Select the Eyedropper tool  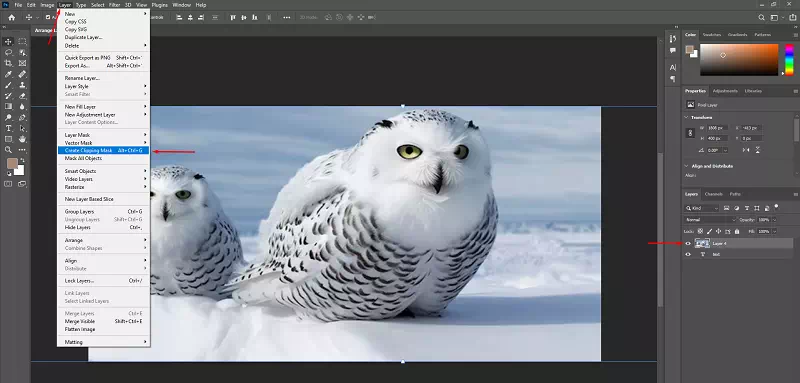pos(9,74)
